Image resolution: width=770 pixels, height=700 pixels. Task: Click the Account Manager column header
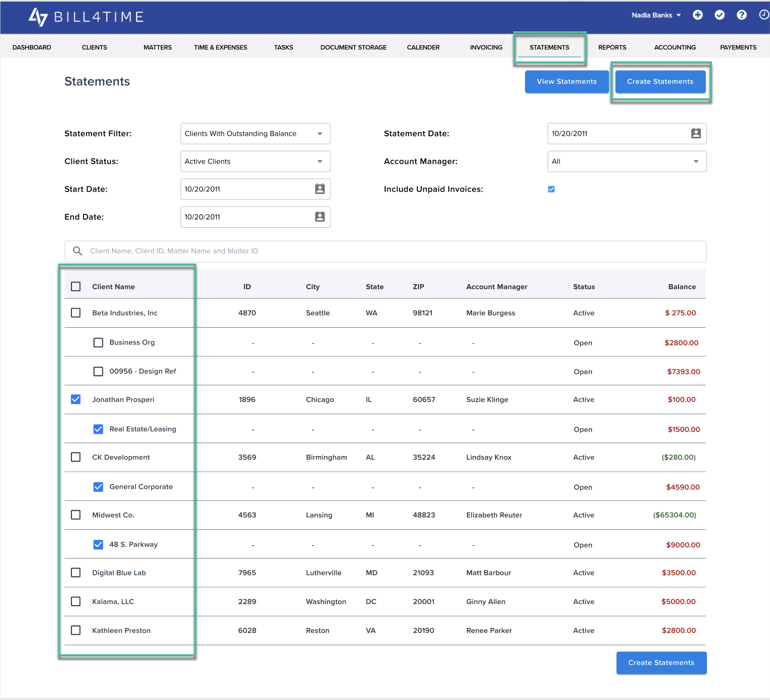[x=497, y=287]
